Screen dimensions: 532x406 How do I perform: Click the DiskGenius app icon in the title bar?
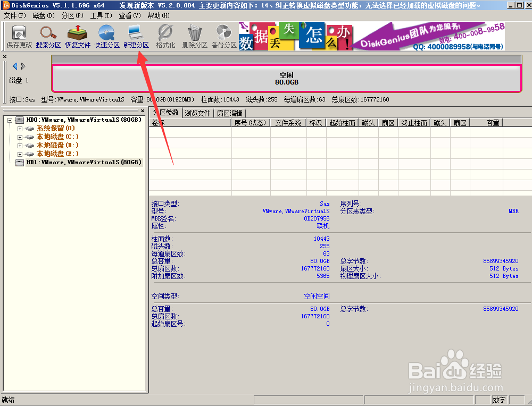pyautogui.click(x=6, y=5)
